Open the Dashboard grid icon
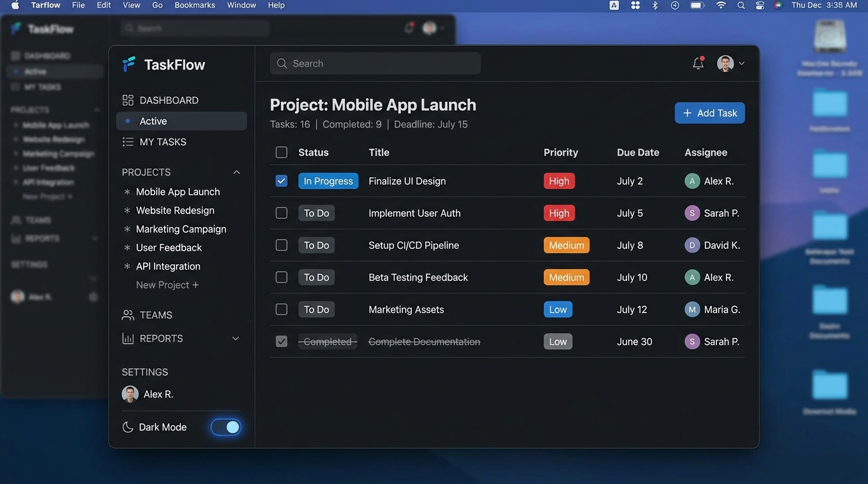Viewport: 868px width, 484px height. pos(127,100)
